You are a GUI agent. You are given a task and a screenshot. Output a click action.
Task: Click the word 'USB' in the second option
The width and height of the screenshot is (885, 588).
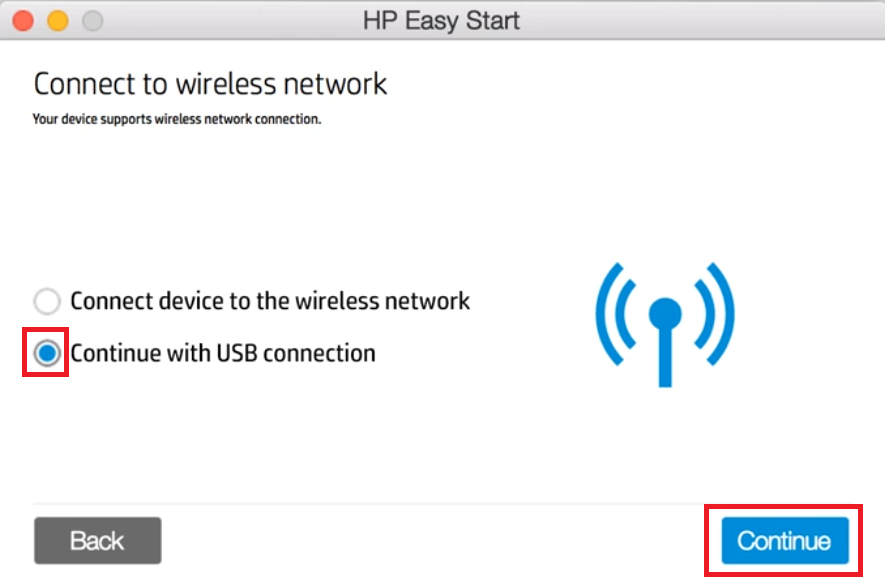[237, 353]
